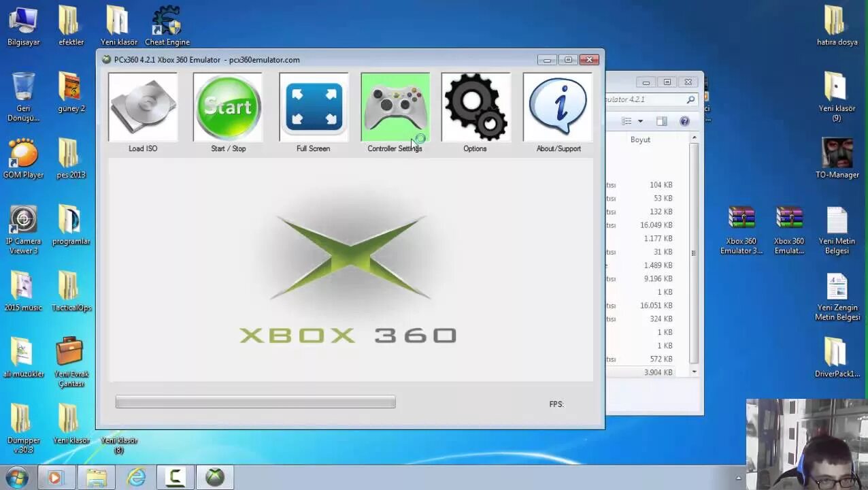
Task: Click the Explorer scrollbar up arrow
Action: pos(694,138)
